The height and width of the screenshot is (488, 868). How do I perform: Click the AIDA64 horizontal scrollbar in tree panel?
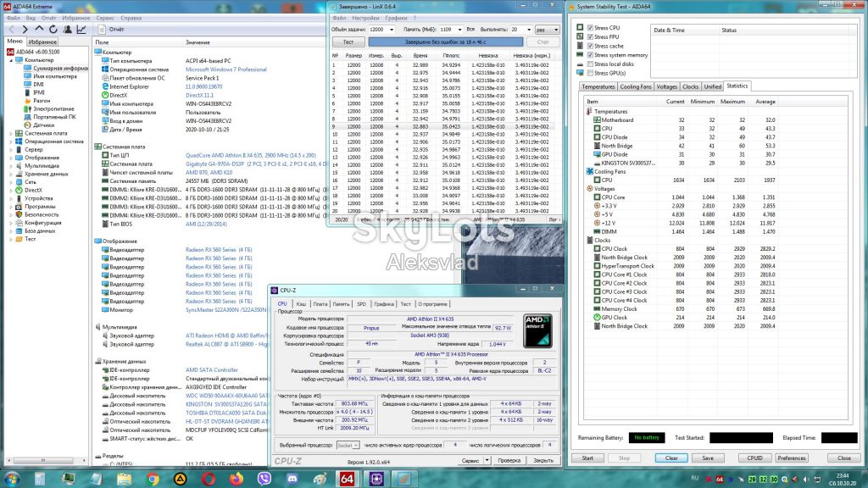click(46, 460)
